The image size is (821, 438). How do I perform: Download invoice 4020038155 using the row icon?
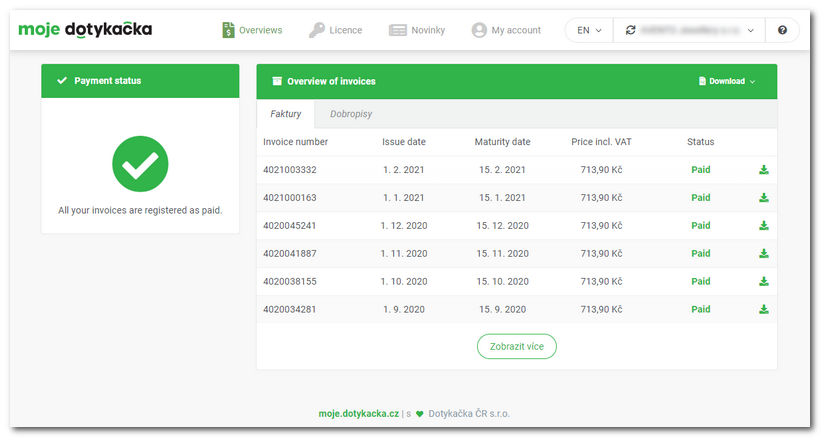[x=764, y=282]
